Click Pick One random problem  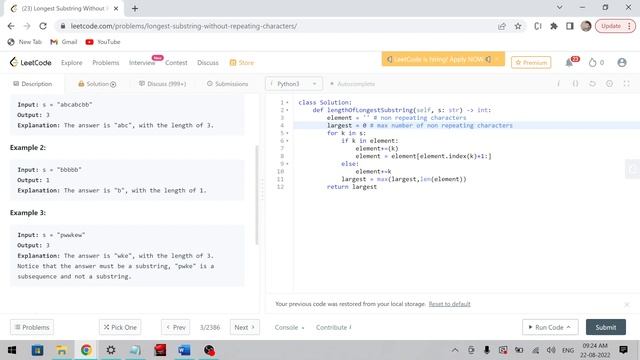pos(120,327)
